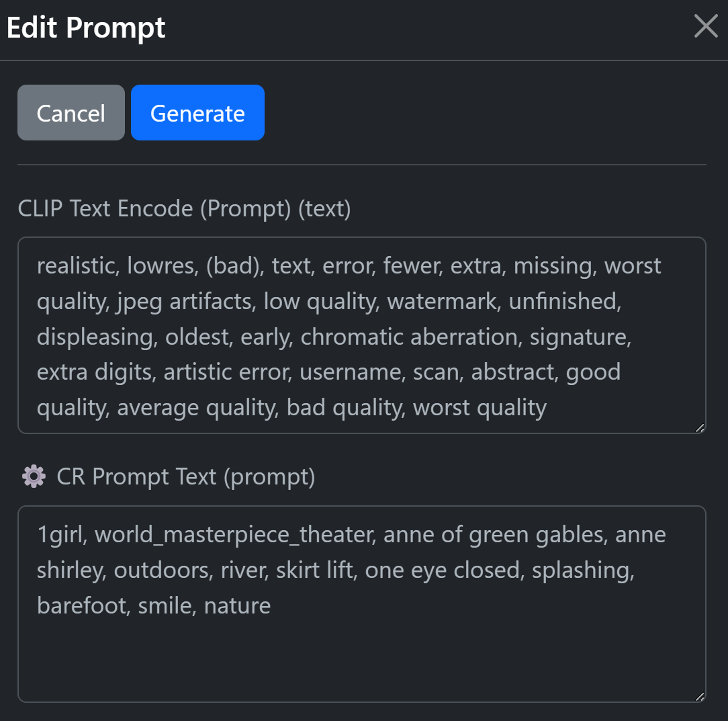Click the Edit Prompt dialog title
Image resolution: width=728 pixels, height=721 pixels.
[x=86, y=27]
